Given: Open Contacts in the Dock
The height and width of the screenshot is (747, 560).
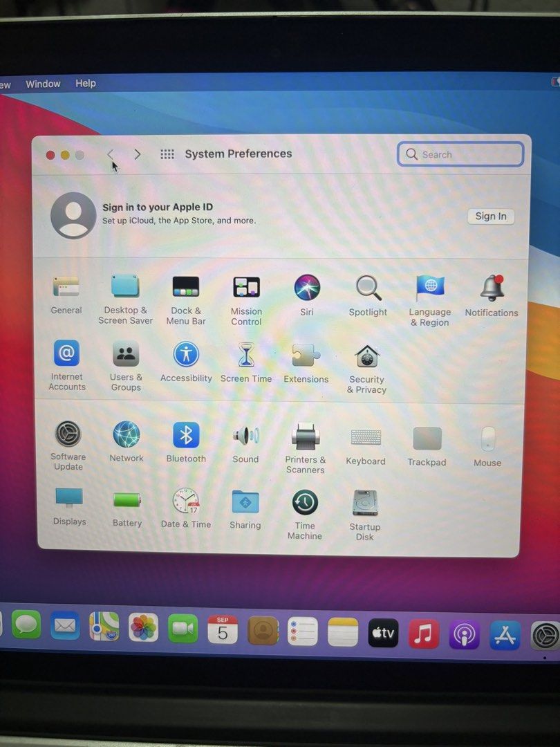Looking at the screenshot, I should 263,630.
